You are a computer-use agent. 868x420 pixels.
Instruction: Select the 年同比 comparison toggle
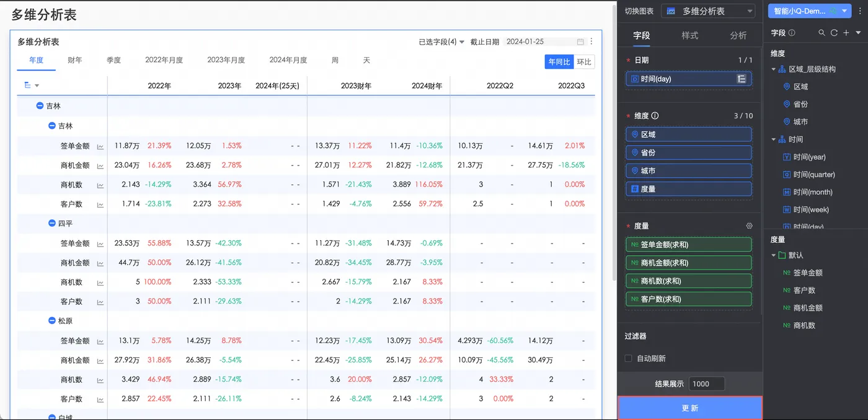click(559, 62)
